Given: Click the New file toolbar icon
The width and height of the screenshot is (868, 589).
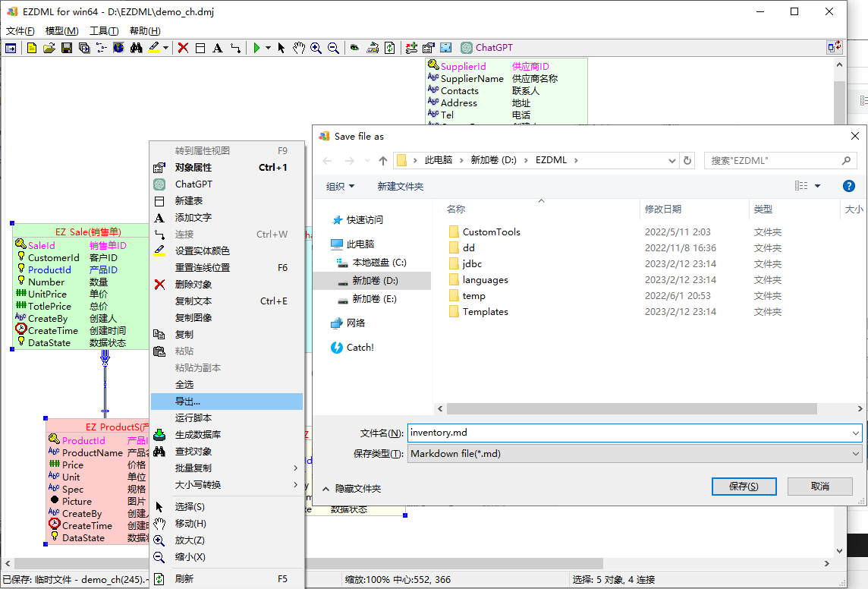Looking at the screenshot, I should coord(32,48).
